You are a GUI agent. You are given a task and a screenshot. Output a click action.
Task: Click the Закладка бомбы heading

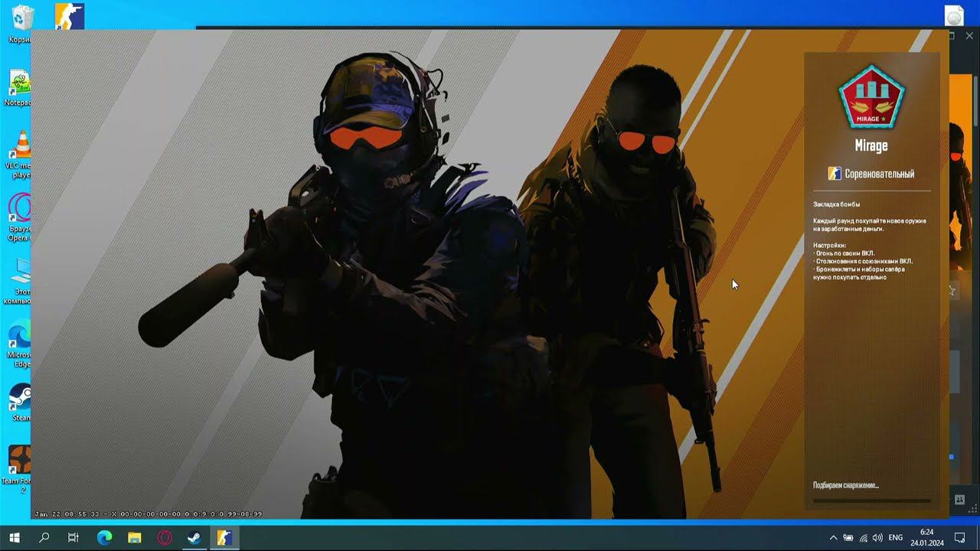(836, 204)
